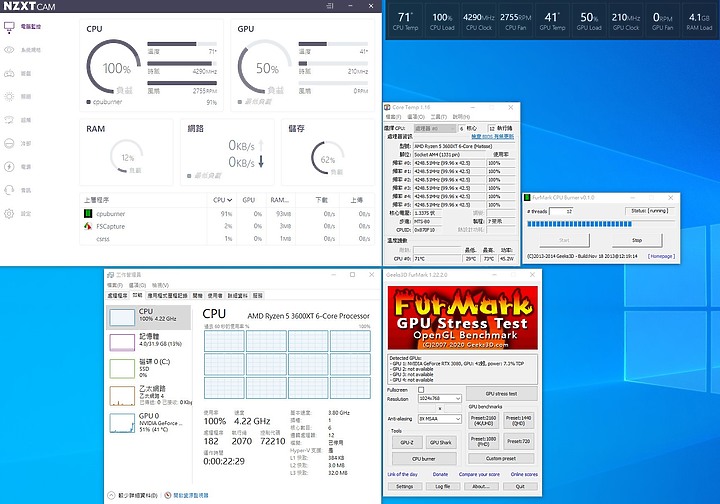
Task: Click Custom preset button in FurMark
Action: pos(501,458)
